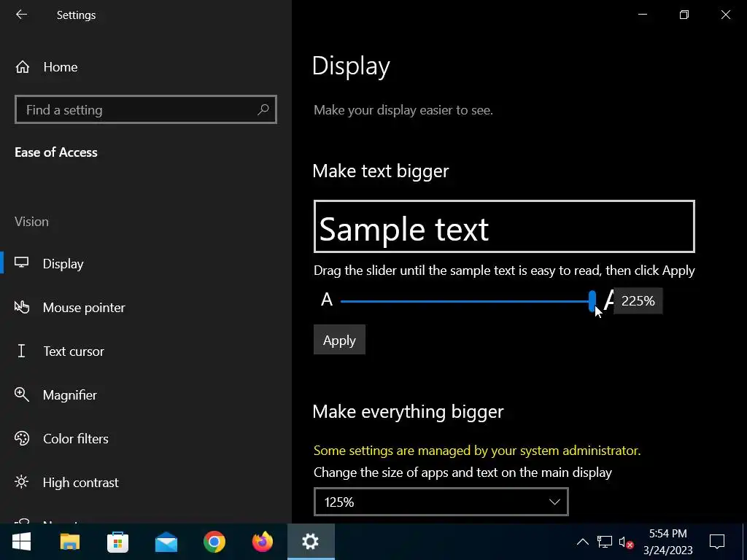This screenshot has width=747, height=560.
Task: Click the Mouse pointer hand icon
Action: click(x=21, y=307)
